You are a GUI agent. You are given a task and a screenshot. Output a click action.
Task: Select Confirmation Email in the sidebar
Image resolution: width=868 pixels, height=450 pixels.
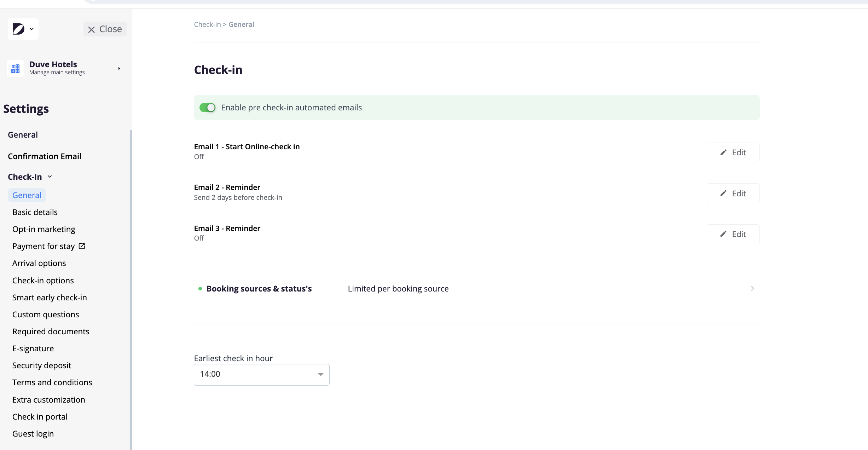(45, 156)
